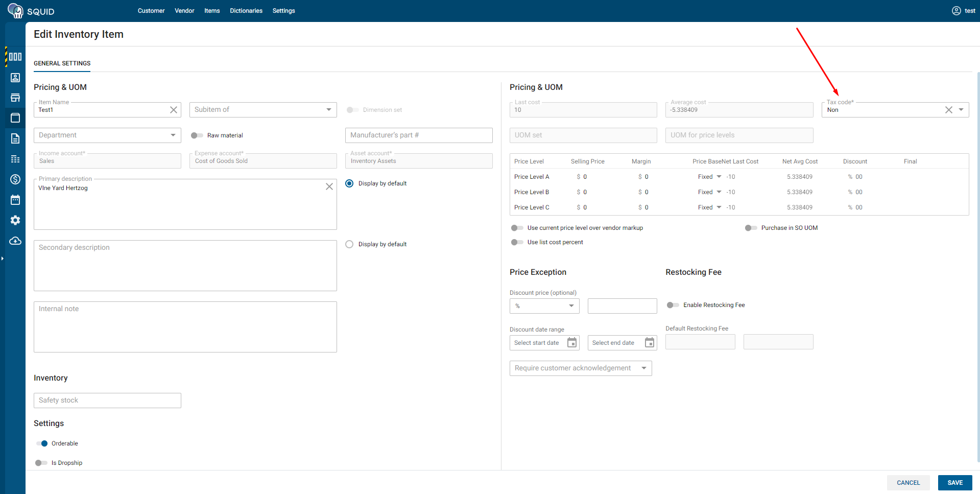The image size is (980, 494).
Task: Expand the Department dropdown
Action: click(x=173, y=135)
